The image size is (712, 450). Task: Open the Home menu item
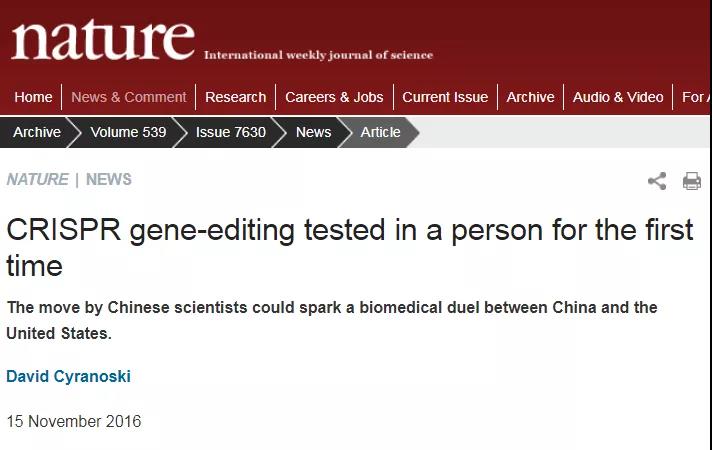33,97
